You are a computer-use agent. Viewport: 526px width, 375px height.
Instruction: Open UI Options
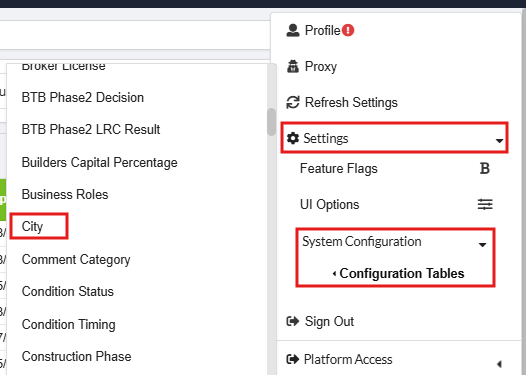click(x=329, y=204)
